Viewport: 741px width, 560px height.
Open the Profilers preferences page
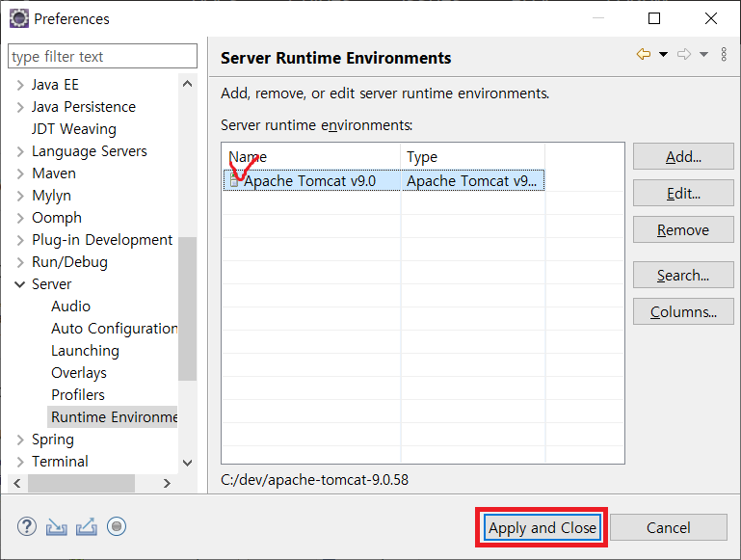[78, 395]
